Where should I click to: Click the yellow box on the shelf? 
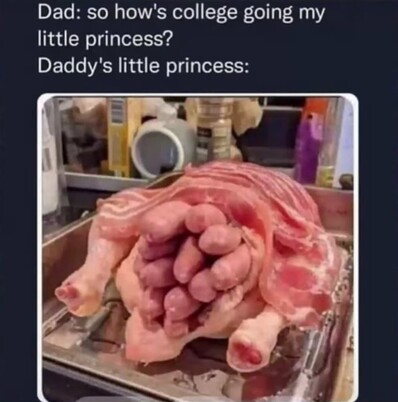click(x=119, y=137)
